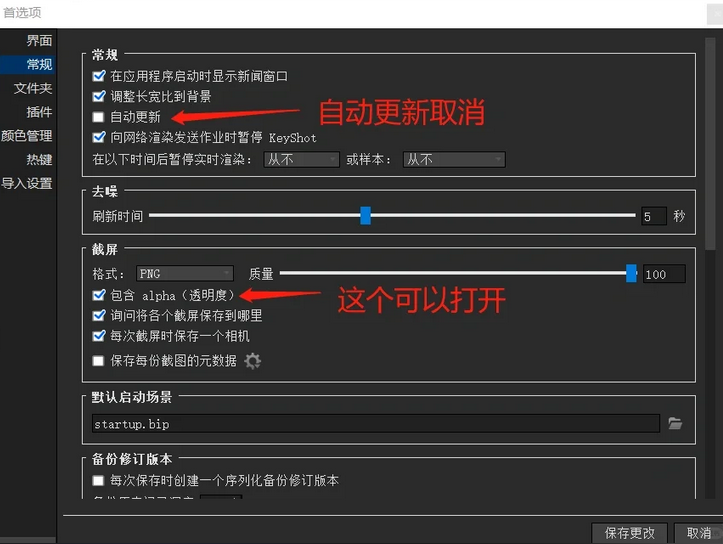The width and height of the screenshot is (723, 544).
Task: Enable 每次保存时创建一个序列化备份修订版本 checkbox
Action: (98, 481)
